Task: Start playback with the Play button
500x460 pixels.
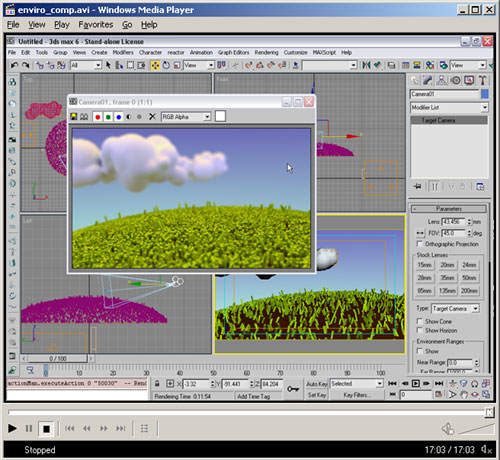Action: pyautogui.click(x=12, y=428)
